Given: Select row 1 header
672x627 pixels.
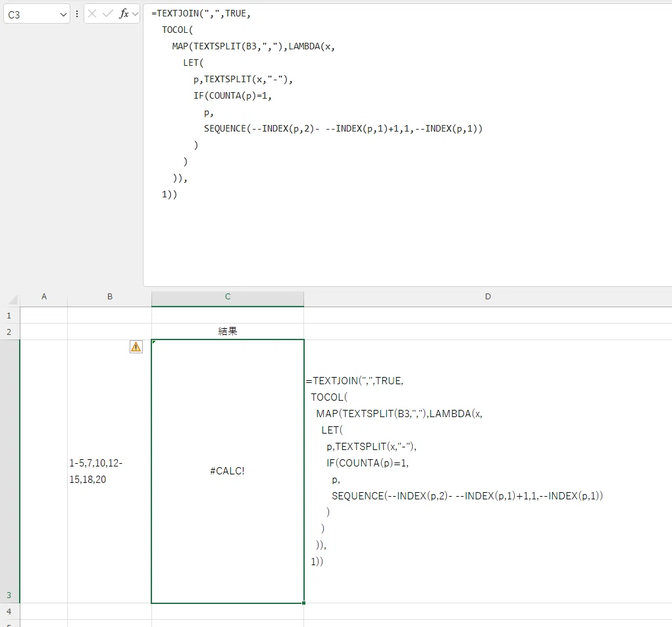Looking at the screenshot, I should [9, 315].
